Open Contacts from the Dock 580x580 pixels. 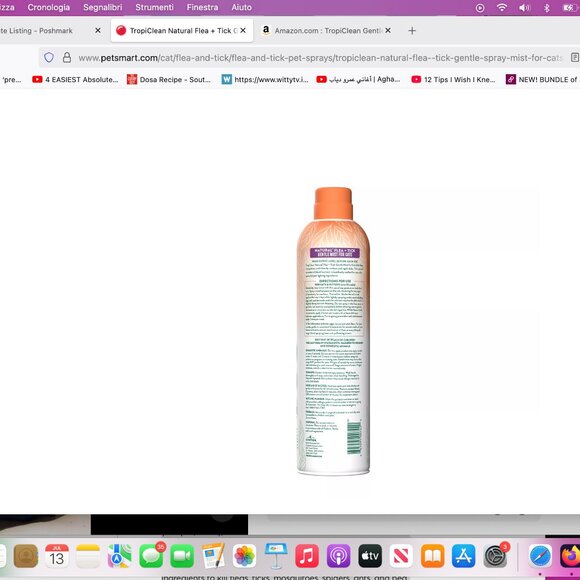pyautogui.click(x=26, y=556)
